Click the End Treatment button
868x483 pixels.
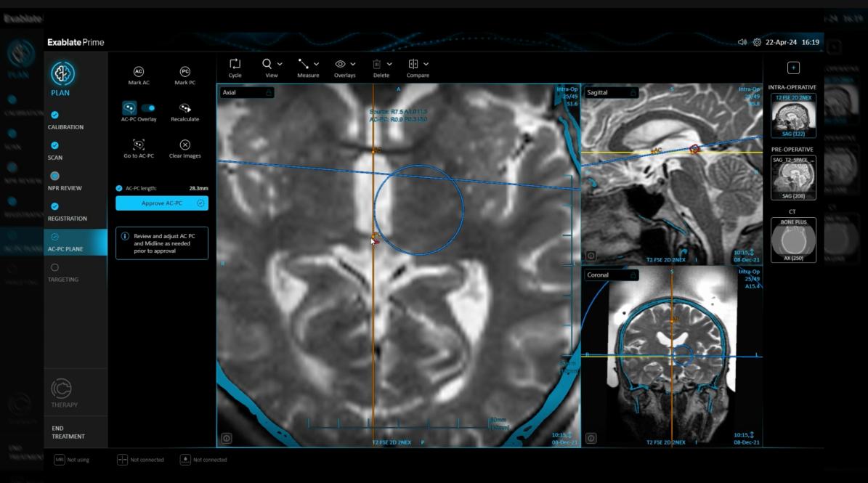point(68,432)
